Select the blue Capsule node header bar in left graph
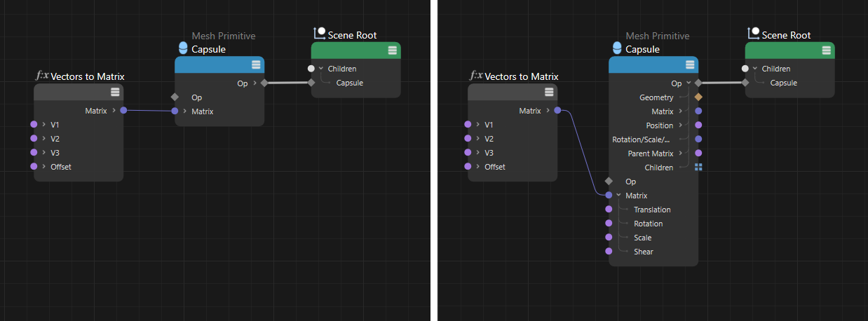 (x=219, y=64)
